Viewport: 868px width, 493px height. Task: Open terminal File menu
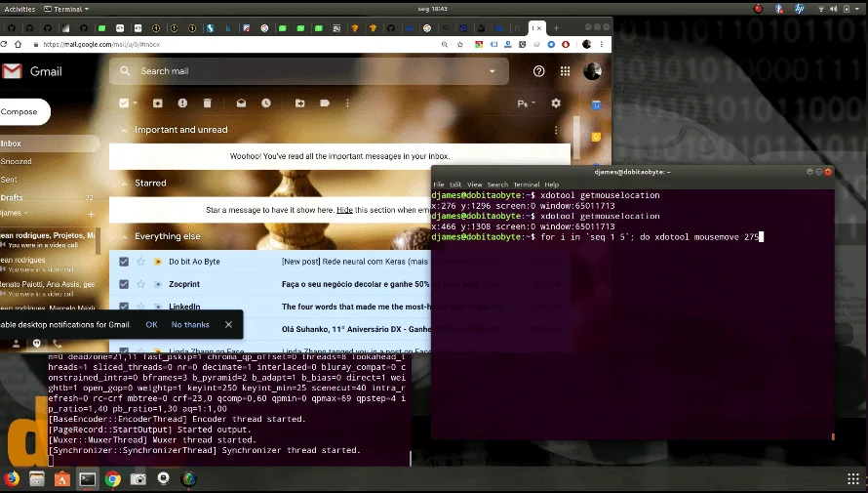(439, 185)
